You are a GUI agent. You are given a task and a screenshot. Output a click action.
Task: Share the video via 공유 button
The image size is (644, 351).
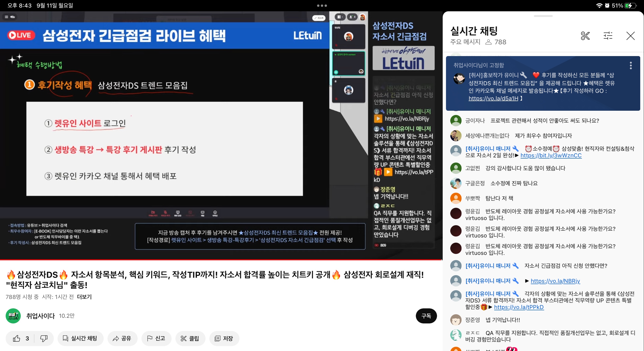pos(122,339)
